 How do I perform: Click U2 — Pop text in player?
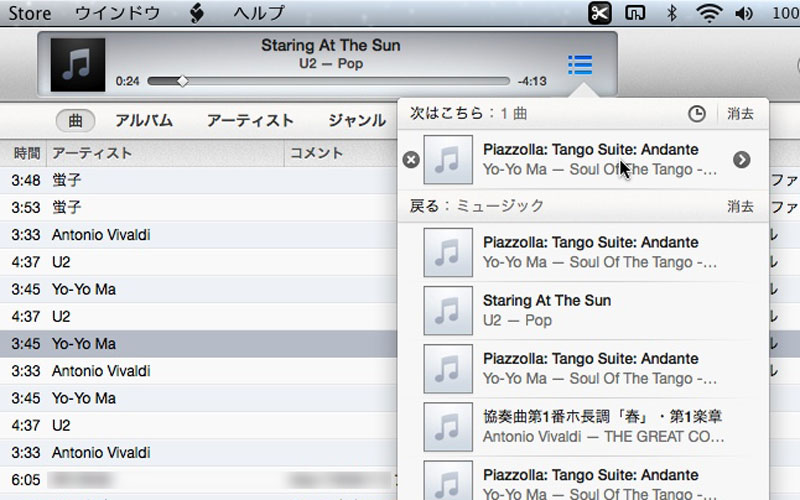331,64
